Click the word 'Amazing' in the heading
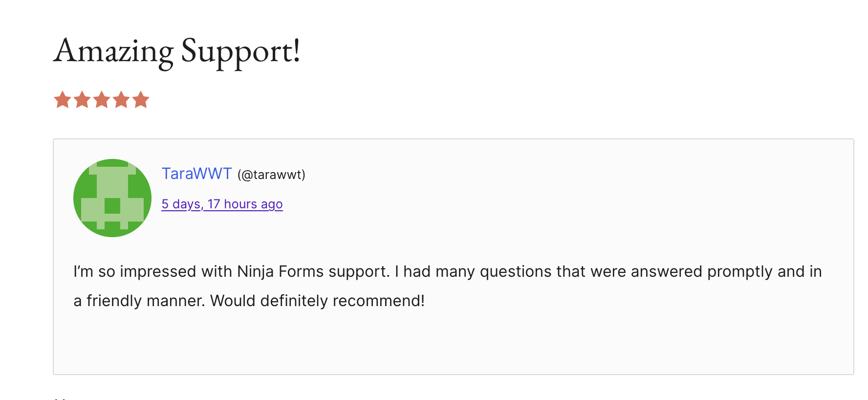The image size is (868, 400). pos(113,51)
